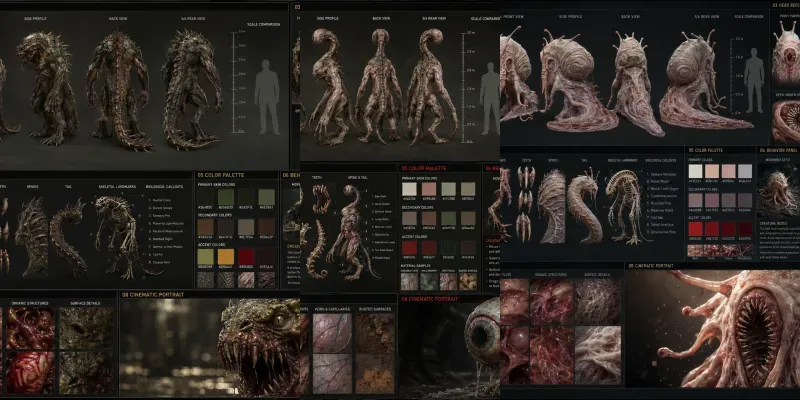Click 'BIOLOGICAL CALLOUTS' label on the snail creature sheet
This screenshot has height=400, width=800.
pos(662,160)
